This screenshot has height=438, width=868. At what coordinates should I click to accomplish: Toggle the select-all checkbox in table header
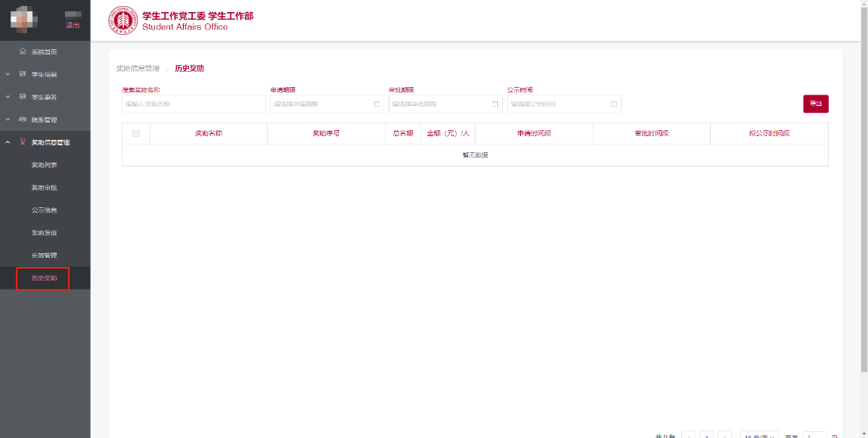coord(136,133)
